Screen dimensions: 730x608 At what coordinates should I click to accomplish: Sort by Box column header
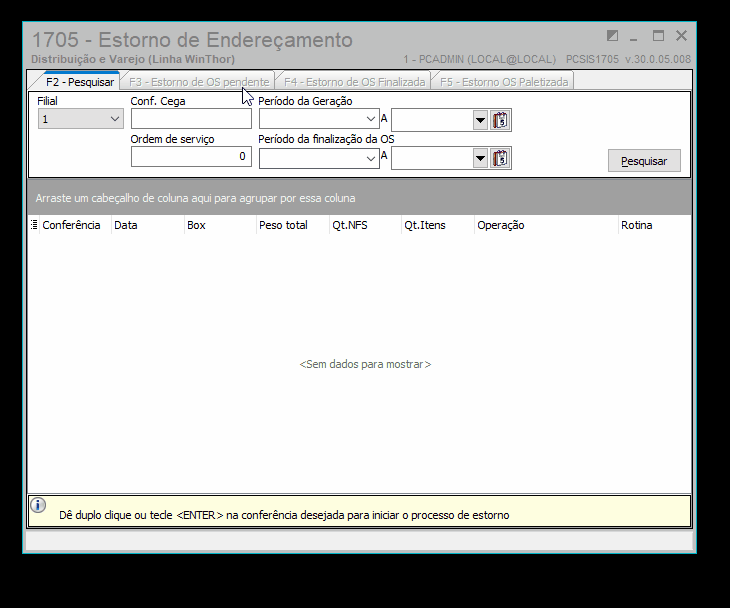[x=220, y=225]
